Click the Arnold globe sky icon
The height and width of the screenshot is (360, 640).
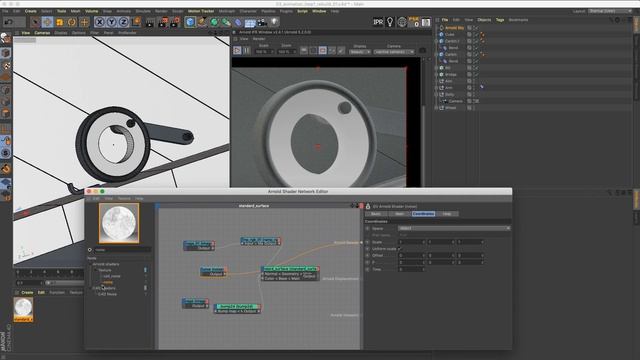pyautogui.click(x=402, y=22)
